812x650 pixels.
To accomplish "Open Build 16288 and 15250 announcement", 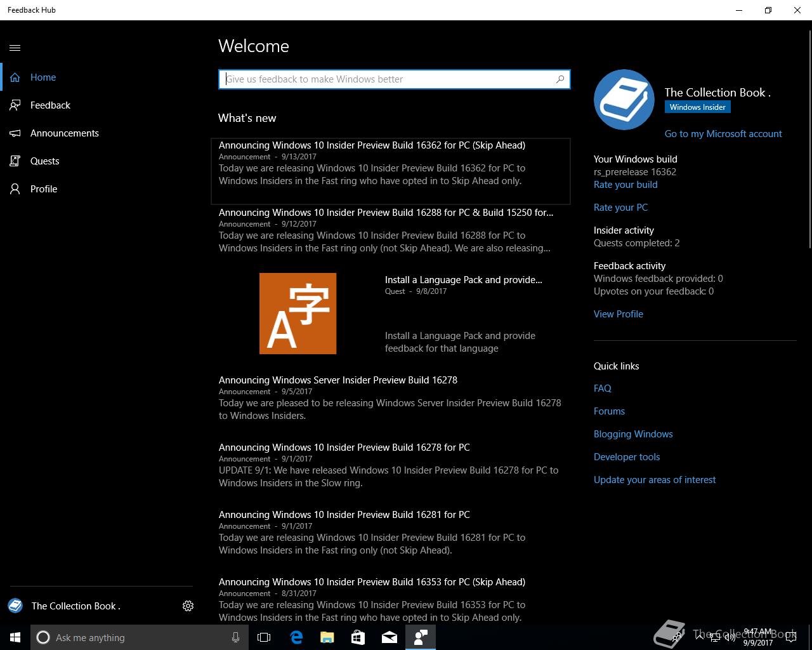I will tap(391, 230).
